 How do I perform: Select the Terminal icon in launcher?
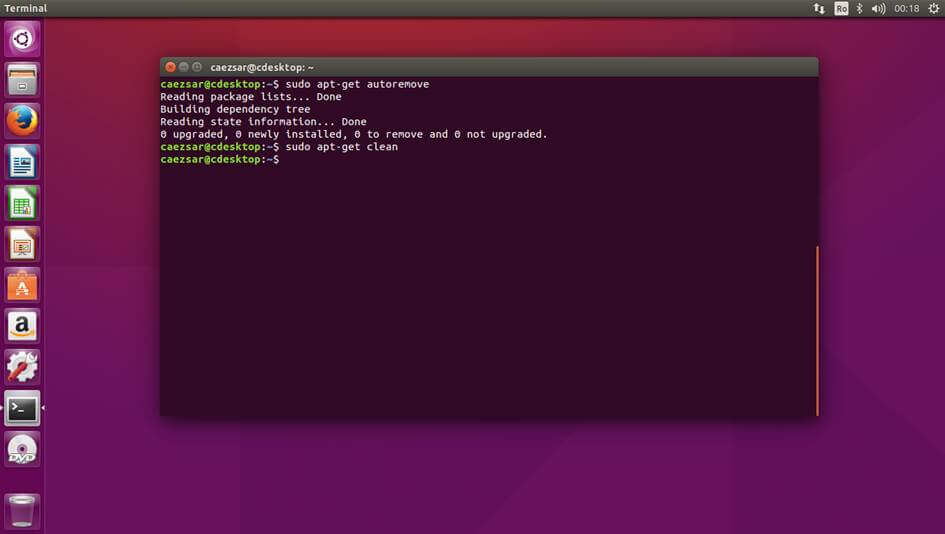pos(22,408)
